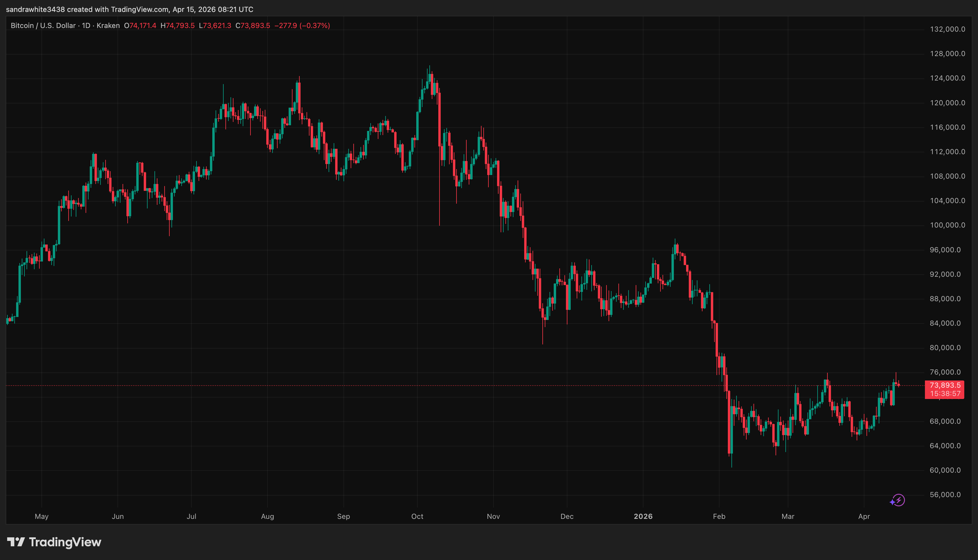This screenshot has width=978, height=560.
Task: Select the 1D interval indicator
Action: pos(85,26)
